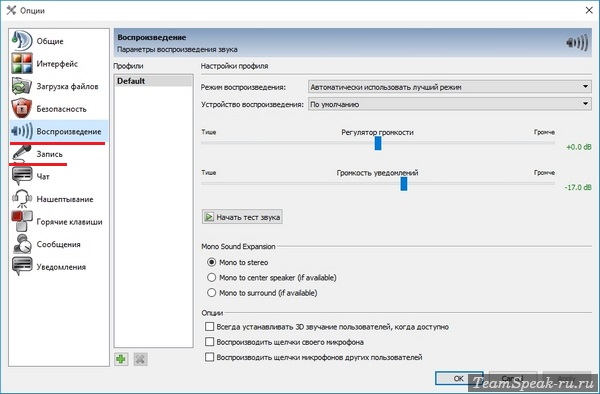Click the Безопасность shield lock icon

tap(22, 109)
